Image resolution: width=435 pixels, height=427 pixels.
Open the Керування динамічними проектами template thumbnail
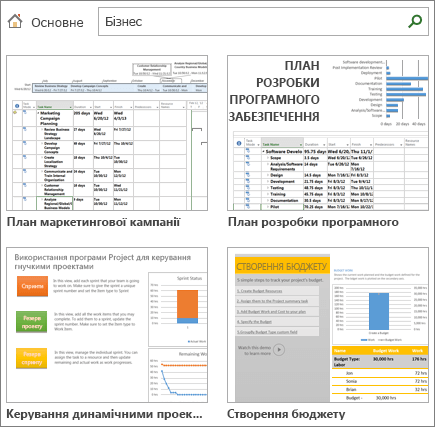(x=107, y=325)
